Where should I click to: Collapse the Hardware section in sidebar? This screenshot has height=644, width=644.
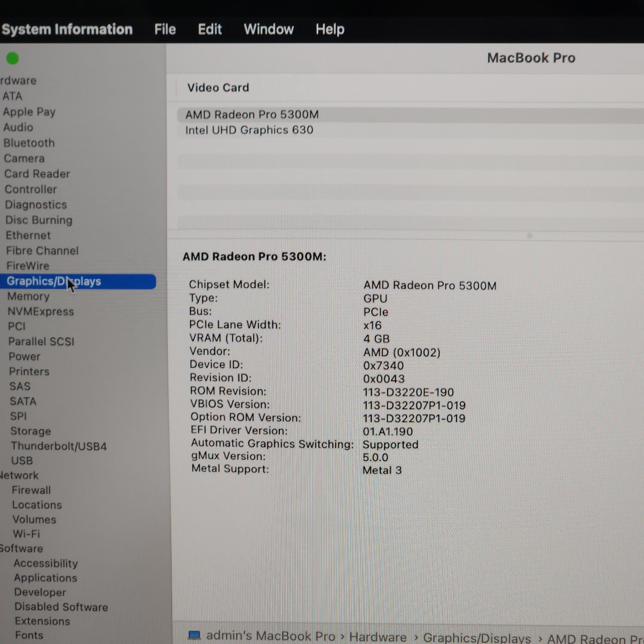click(18, 80)
